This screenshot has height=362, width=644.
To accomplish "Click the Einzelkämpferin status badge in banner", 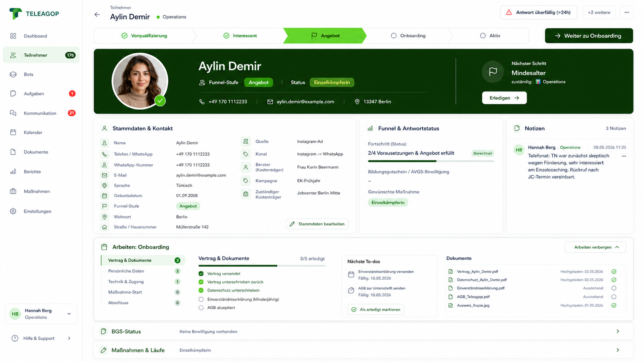I will (x=332, y=82).
